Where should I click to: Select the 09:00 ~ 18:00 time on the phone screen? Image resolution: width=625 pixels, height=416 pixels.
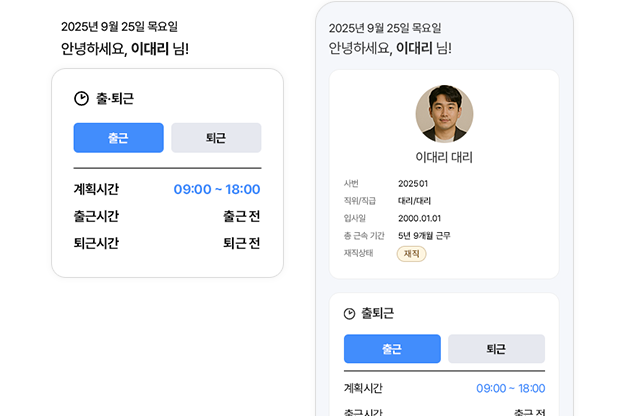[x=510, y=388]
